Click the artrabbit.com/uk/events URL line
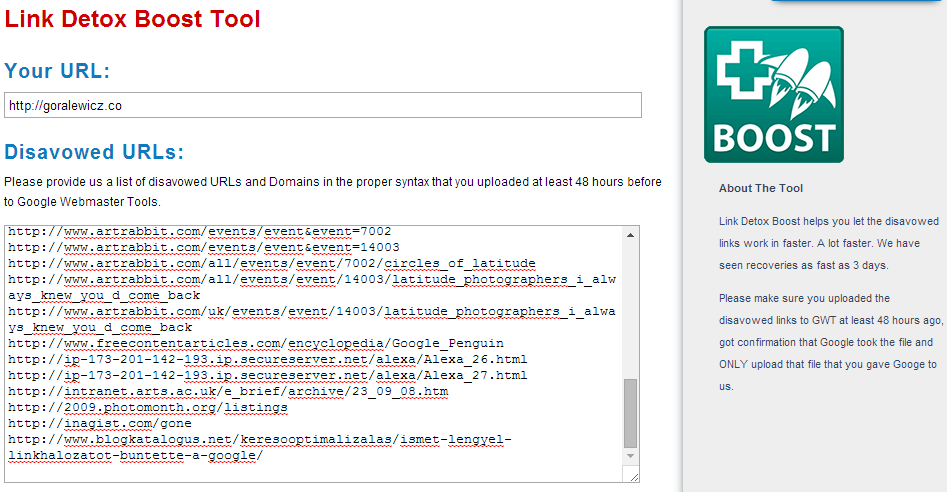The height and width of the screenshot is (492, 947). click(312, 319)
